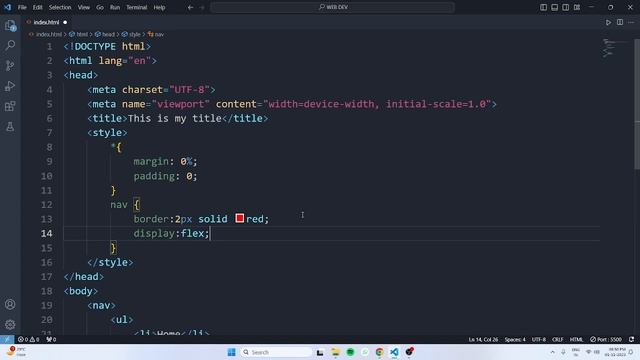Open the Search view in activity bar
The image size is (640, 360).
click(x=10, y=45)
